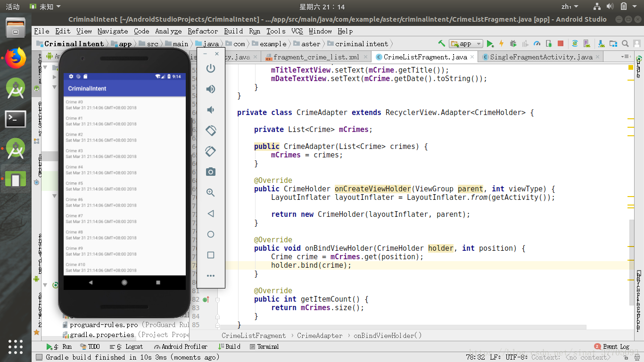Open the Logcat tool window
The height and width of the screenshot is (362, 644).
click(126, 346)
